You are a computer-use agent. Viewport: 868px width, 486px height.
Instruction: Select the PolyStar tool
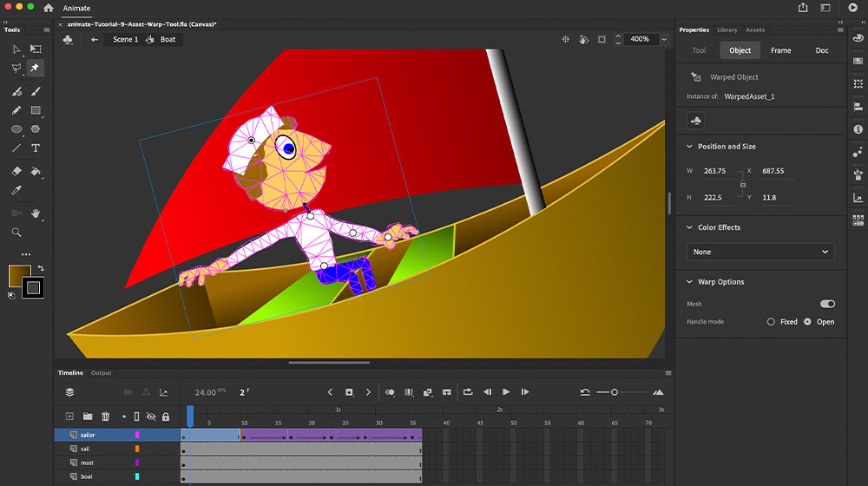(x=36, y=129)
